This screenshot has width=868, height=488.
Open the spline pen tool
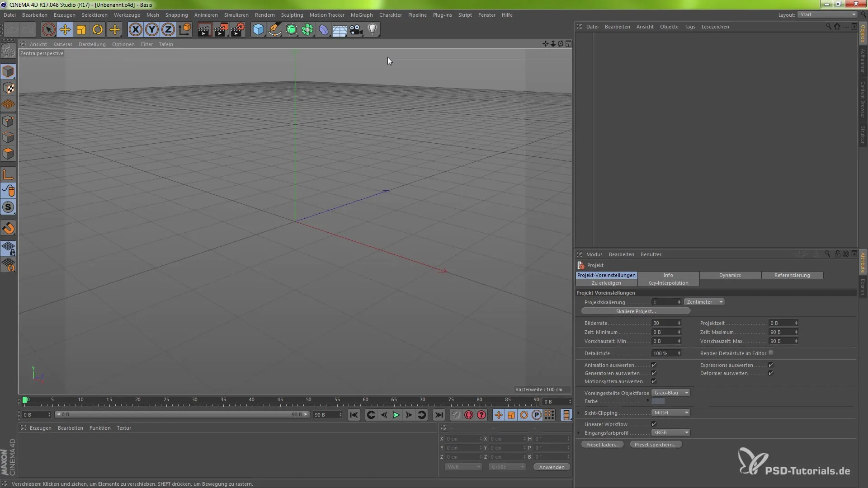coord(275,30)
